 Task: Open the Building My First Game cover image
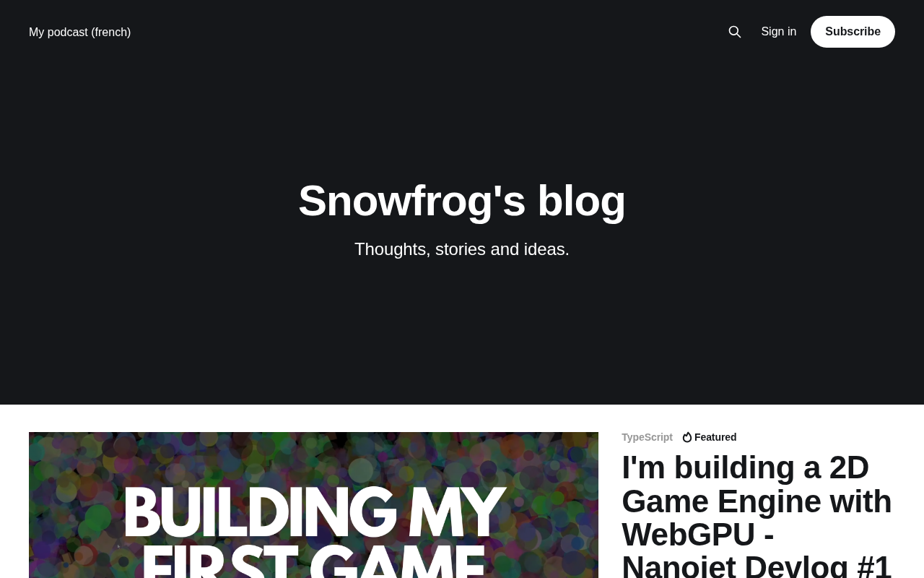pyautogui.click(x=313, y=505)
